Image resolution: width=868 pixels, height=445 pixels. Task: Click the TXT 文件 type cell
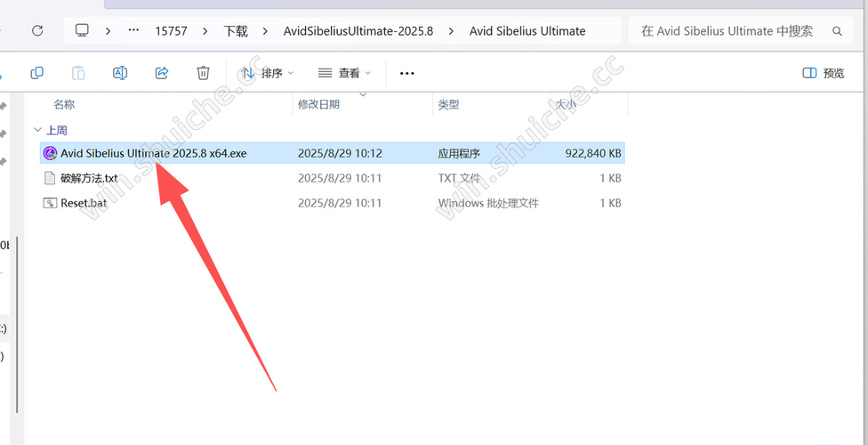[460, 178]
